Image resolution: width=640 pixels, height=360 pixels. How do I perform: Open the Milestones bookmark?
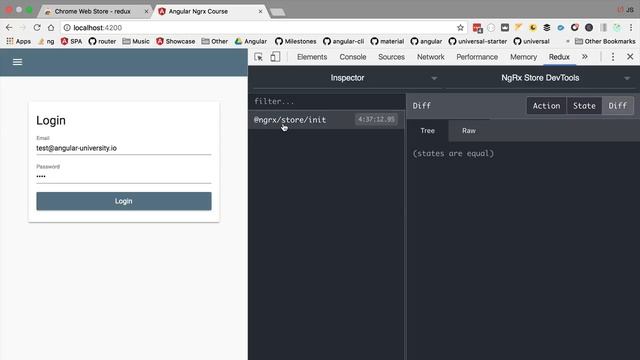(296, 41)
